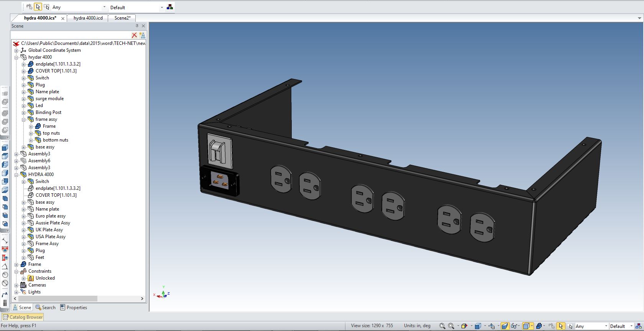The width and height of the screenshot is (644, 331).
Task: Open the hierarchy structure icon in top toolbar
Action: pyautogui.click(x=170, y=7)
